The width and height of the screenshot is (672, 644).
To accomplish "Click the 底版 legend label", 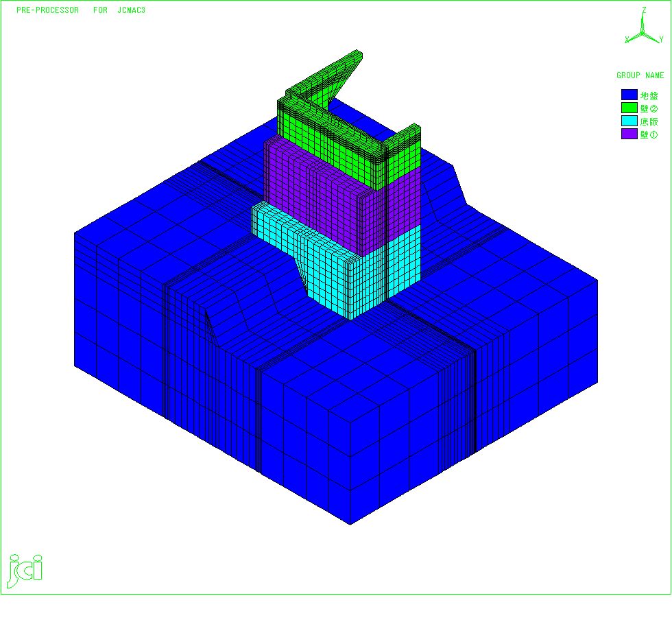I will (649, 122).
